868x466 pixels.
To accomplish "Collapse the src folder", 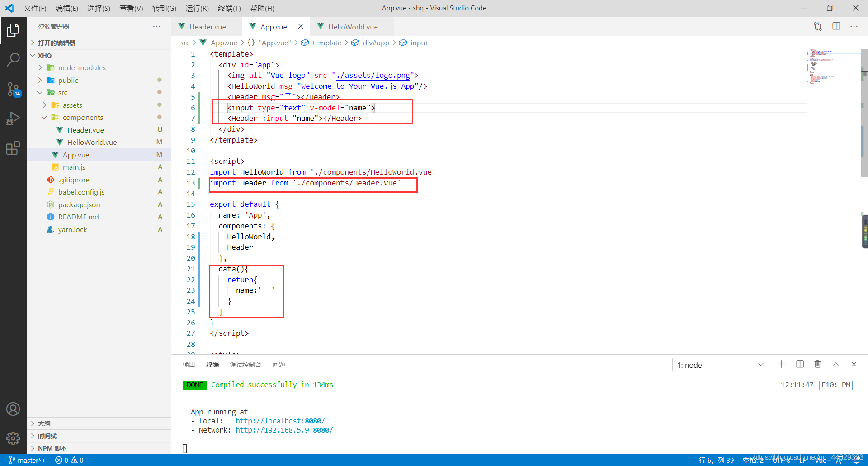I will 99,92.
